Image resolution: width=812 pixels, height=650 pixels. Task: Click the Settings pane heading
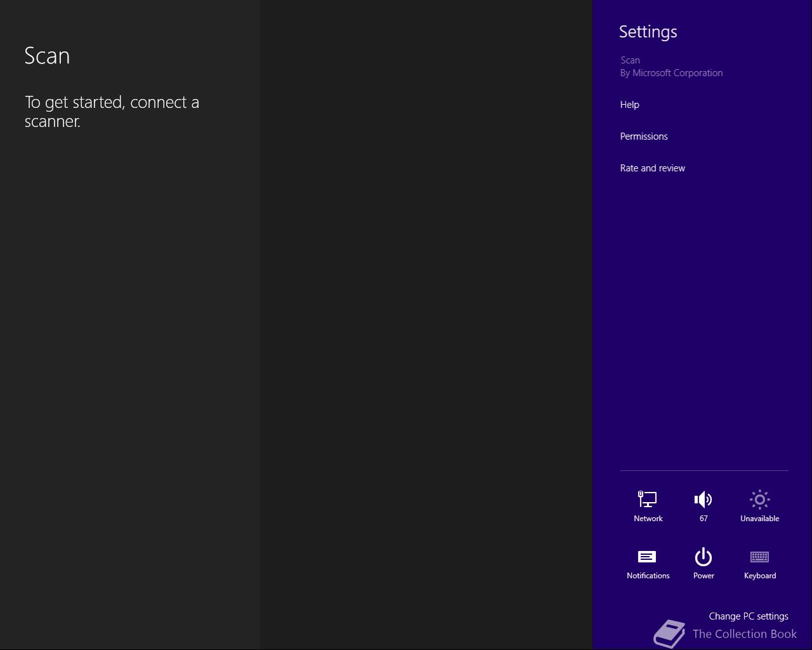point(648,32)
